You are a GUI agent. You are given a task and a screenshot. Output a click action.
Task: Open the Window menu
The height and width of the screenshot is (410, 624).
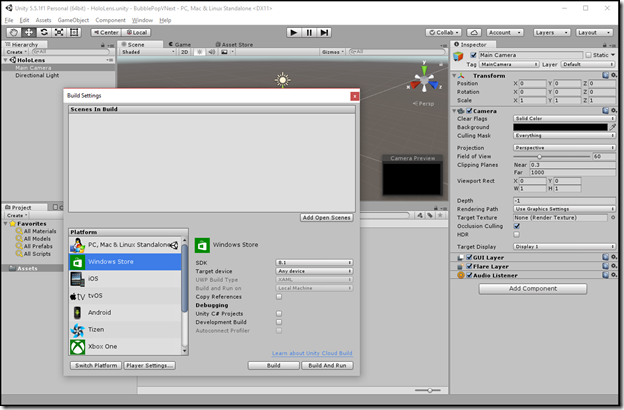click(x=142, y=20)
